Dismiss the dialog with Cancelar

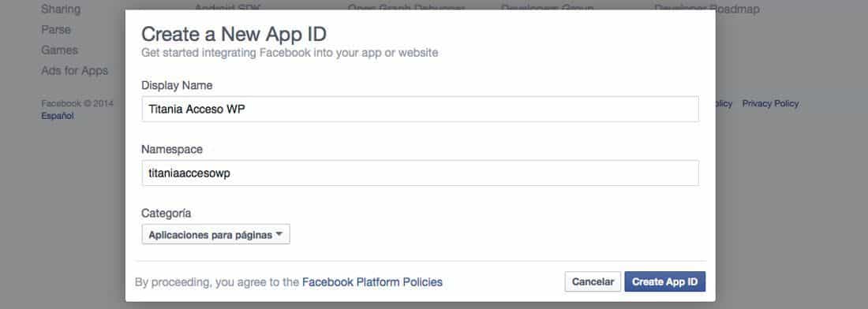(x=593, y=281)
